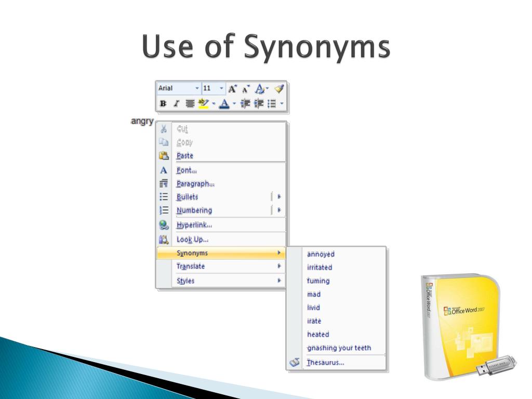
Task: Open the mini toolbar bullets dropdown arrow
Action: [x=282, y=103]
